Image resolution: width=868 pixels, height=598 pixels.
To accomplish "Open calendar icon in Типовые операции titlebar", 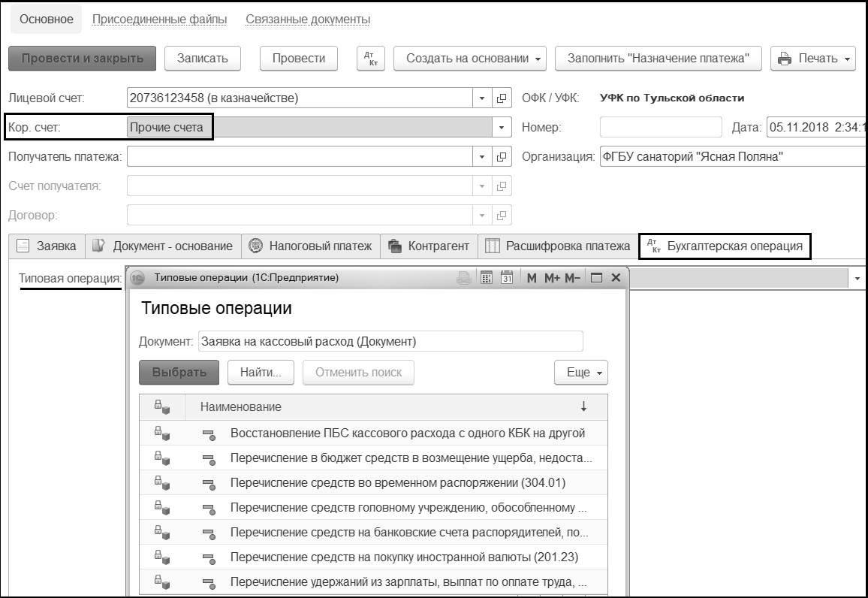I will point(507,278).
